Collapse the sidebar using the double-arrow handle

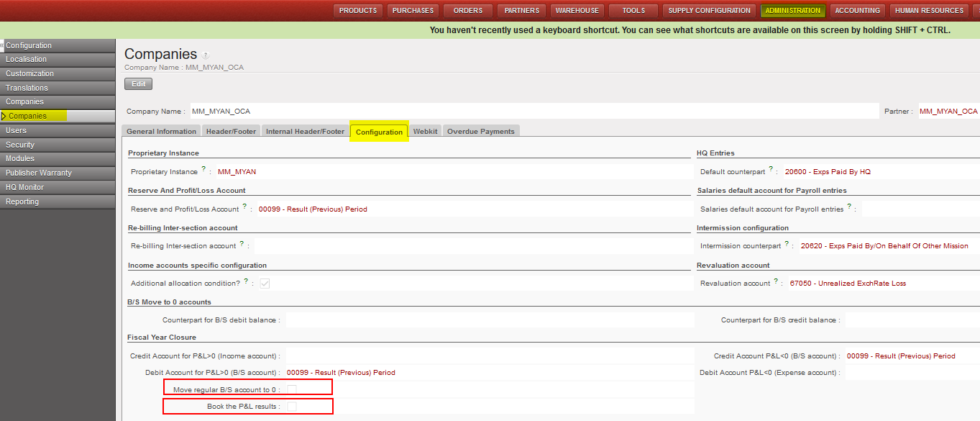click(2, 45)
